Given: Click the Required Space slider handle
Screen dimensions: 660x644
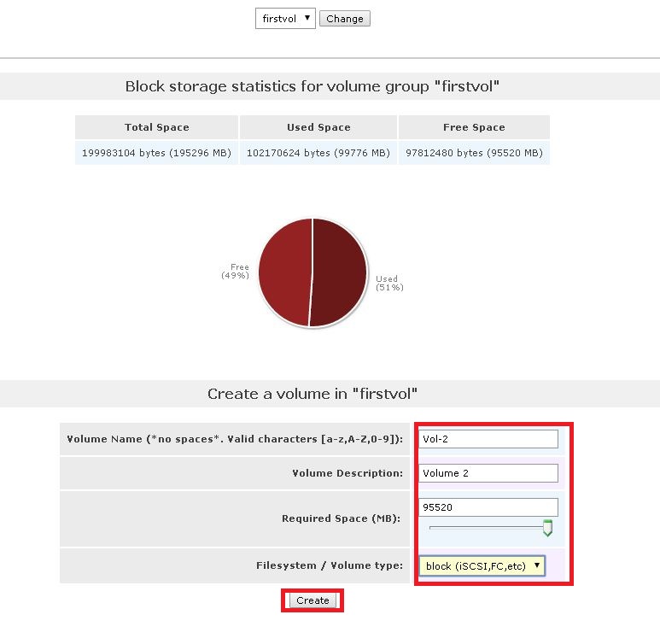Looking at the screenshot, I should (547, 528).
